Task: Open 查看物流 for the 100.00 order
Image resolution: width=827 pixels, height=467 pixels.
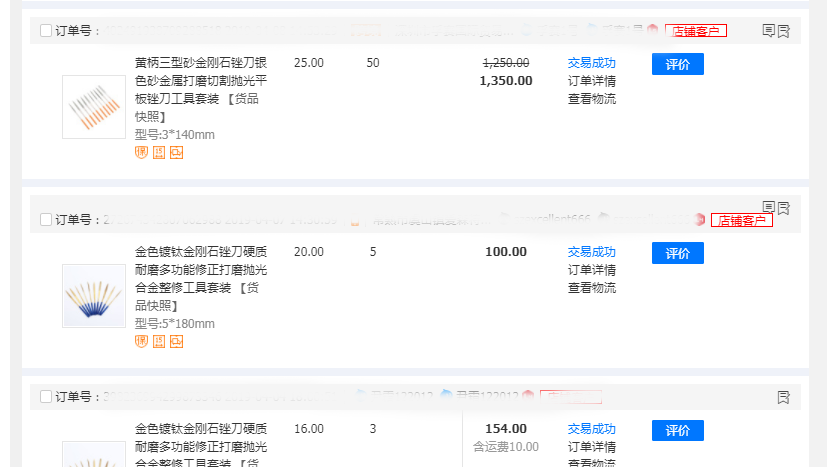Action: tap(591, 288)
